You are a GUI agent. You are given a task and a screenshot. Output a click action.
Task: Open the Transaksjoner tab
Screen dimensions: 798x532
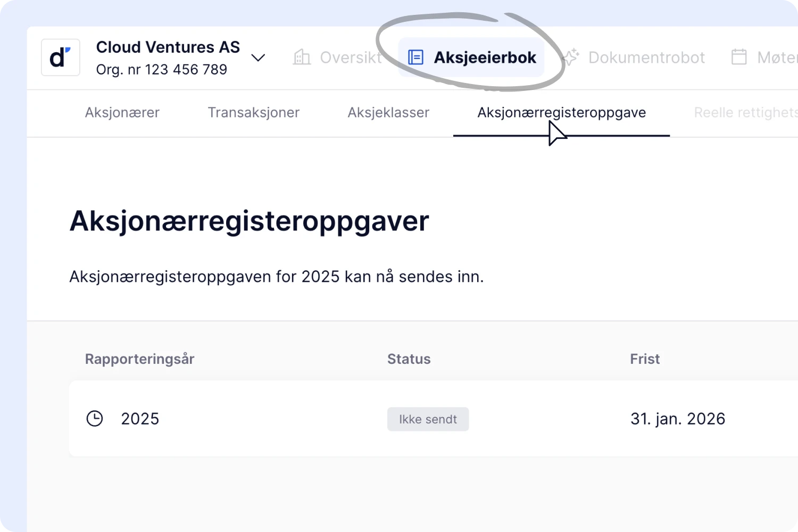[x=253, y=113]
